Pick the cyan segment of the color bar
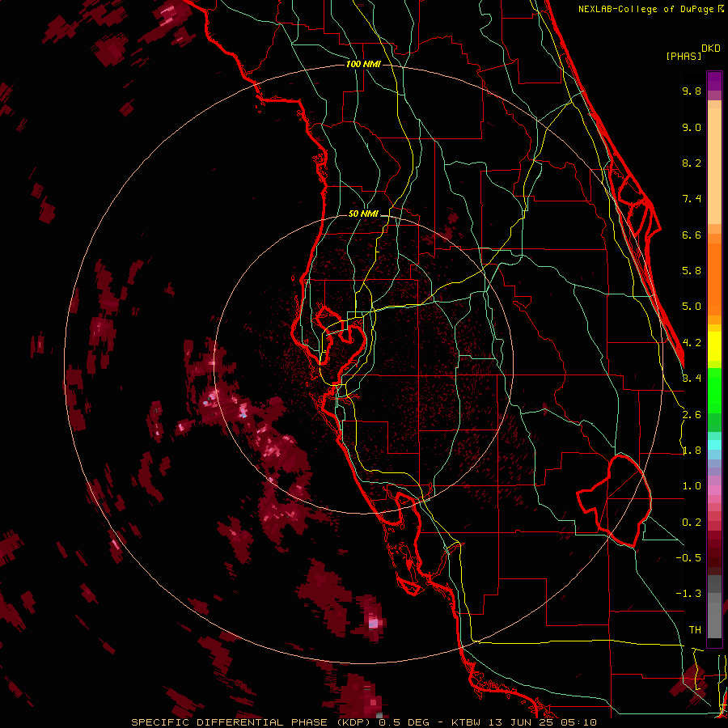728x728 pixels. pyautogui.click(x=714, y=445)
